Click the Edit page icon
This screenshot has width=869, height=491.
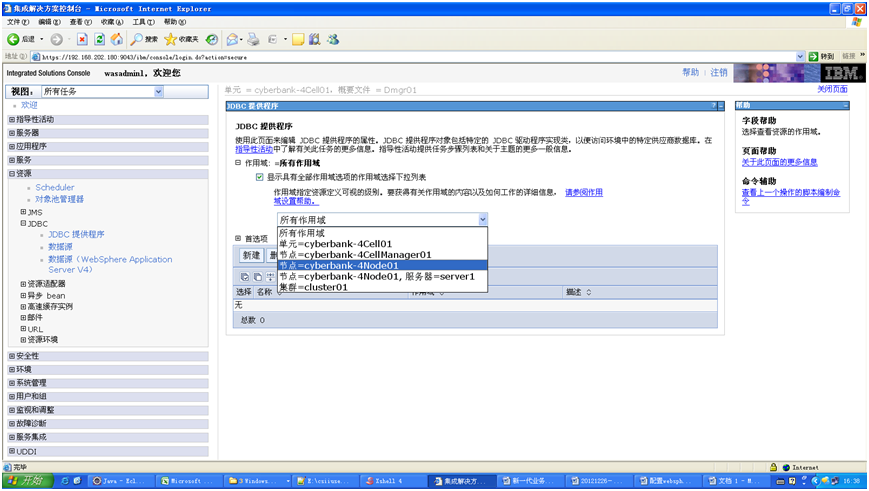pyautogui.click(x=272, y=39)
